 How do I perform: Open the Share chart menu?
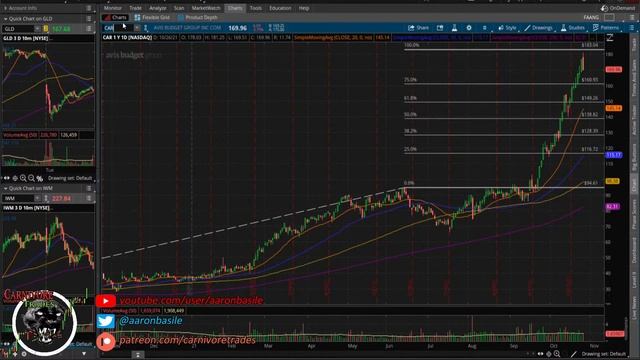pos(418,28)
